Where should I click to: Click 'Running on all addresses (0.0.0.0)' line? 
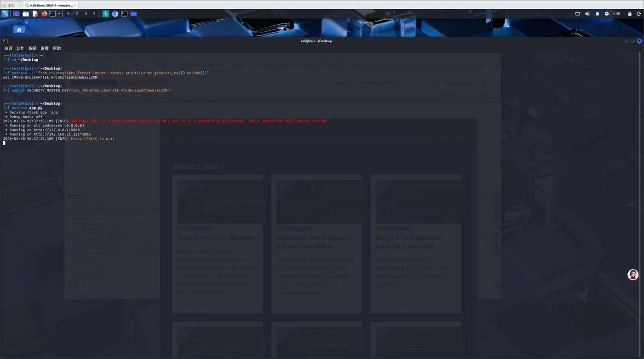[45, 125]
